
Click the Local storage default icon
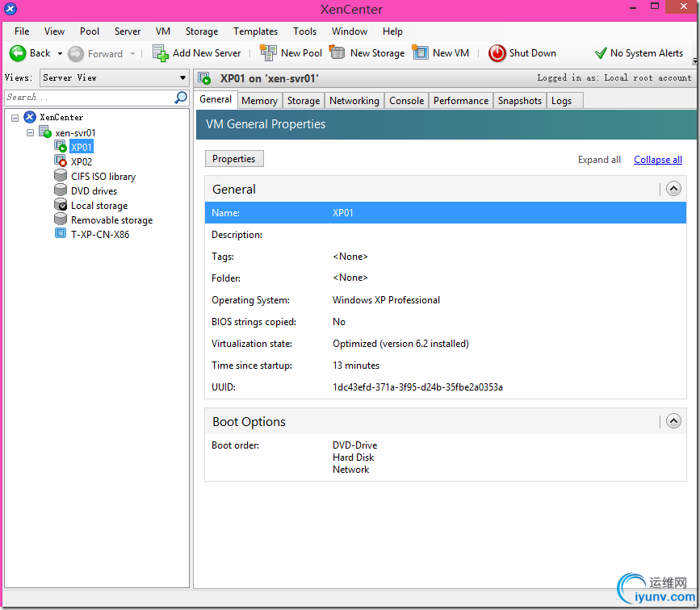(61, 204)
